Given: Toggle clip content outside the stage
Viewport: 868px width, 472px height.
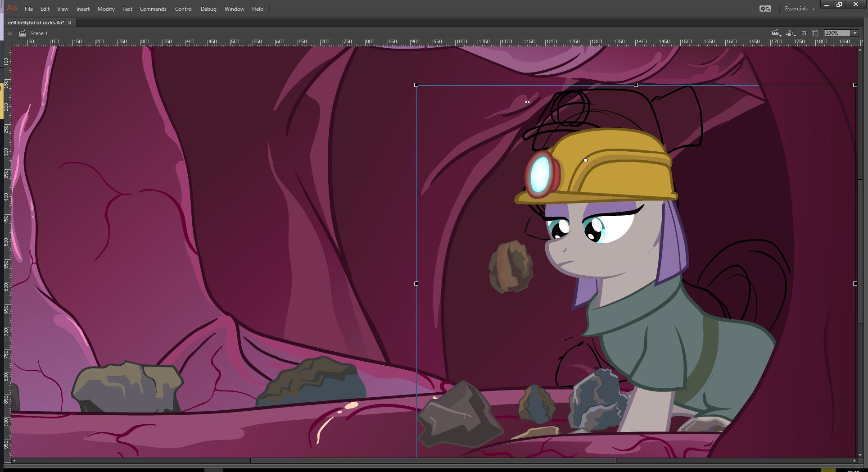Looking at the screenshot, I should click(x=815, y=33).
